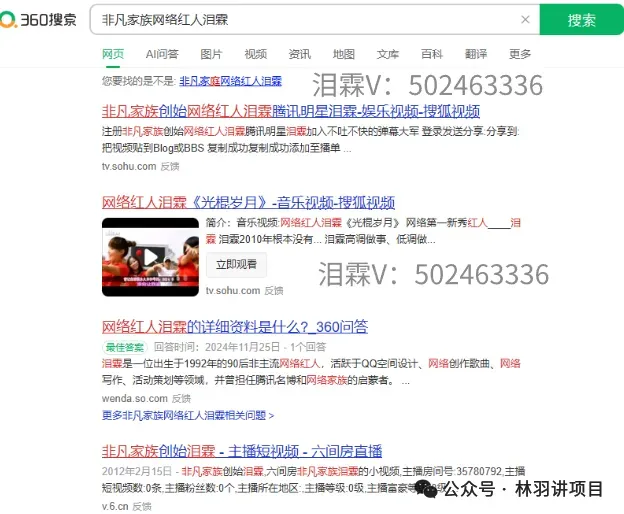Click 反馈 beside the 光棍岁月 result source
Screen dimensions: 624x514
click(274, 291)
